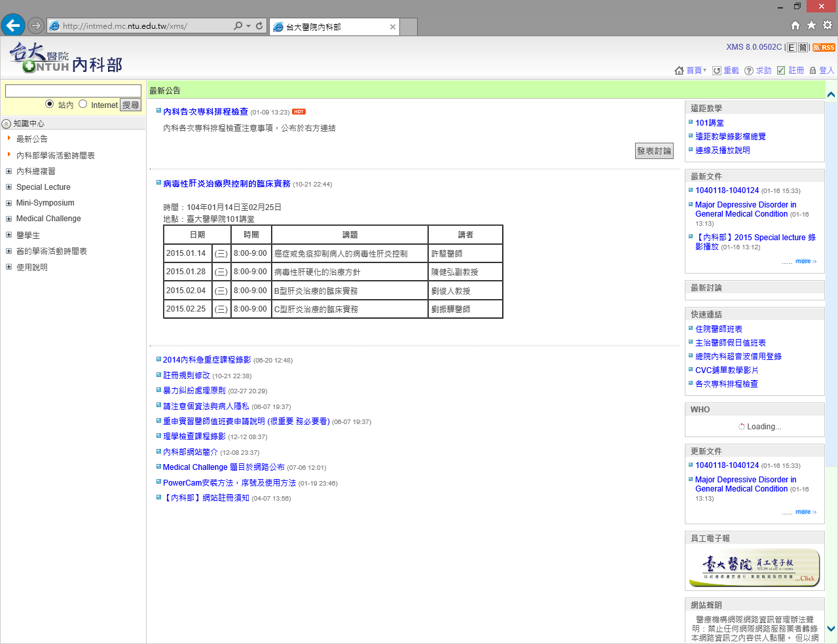Click the NTUH 內科部 logo

(65, 58)
